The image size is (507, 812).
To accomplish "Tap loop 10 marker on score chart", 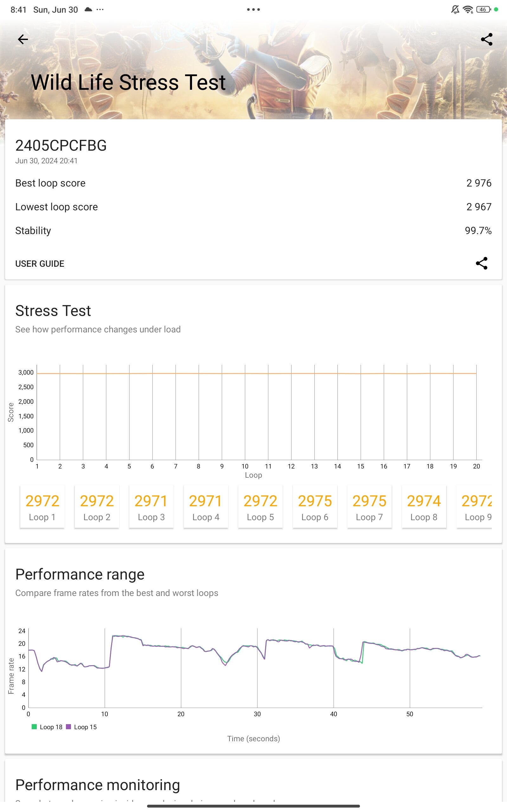I will coord(245,466).
